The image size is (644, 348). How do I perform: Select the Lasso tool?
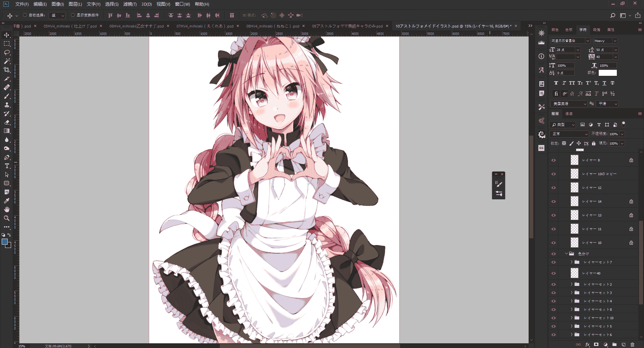coord(7,53)
